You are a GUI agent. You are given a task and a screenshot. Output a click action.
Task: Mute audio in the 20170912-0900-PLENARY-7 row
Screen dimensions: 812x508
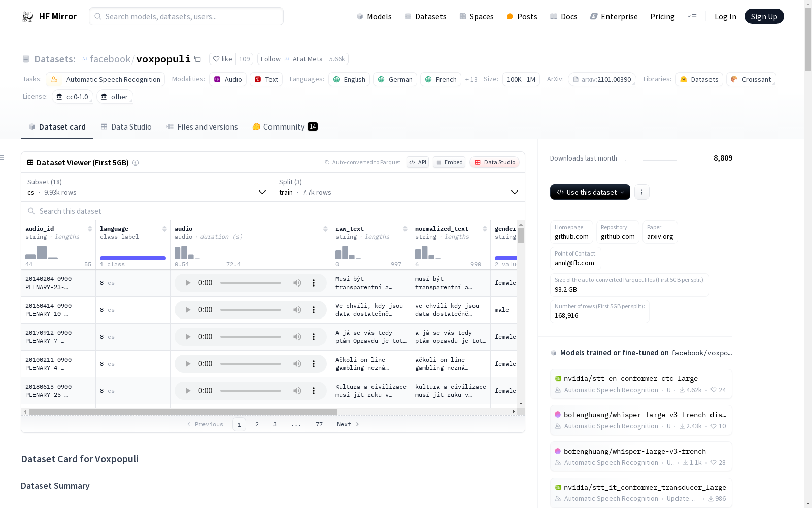[297, 337]
